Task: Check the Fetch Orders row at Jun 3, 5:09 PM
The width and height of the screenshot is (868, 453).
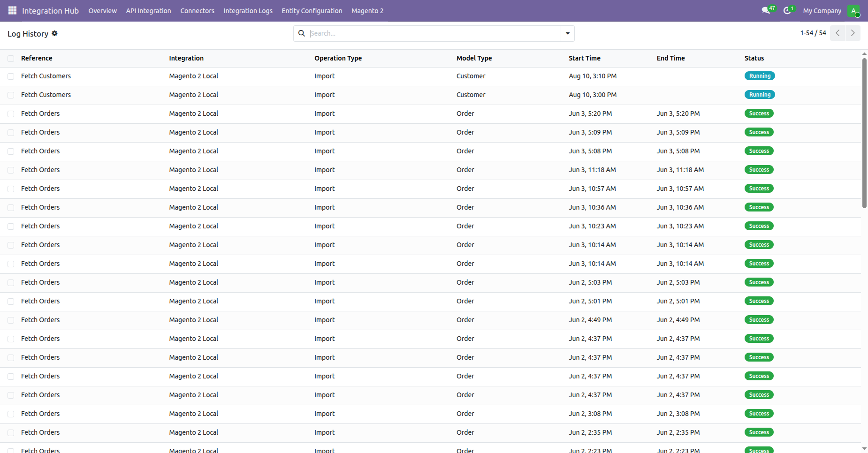Action: point(11,133)
